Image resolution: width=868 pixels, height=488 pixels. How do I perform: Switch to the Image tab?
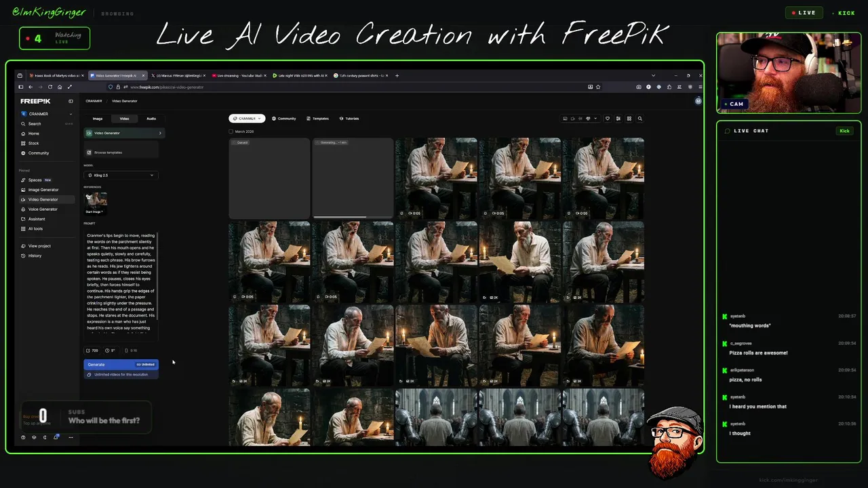98,119
